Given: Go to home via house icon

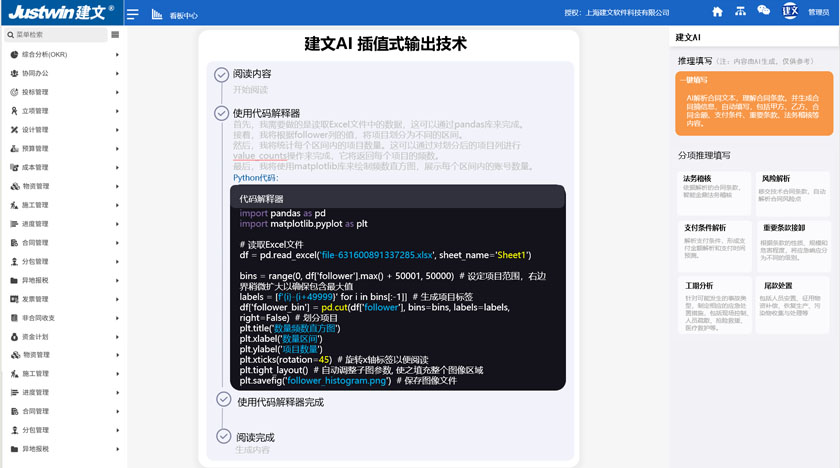Looking at the screenshot, I should tap(717, 12).
